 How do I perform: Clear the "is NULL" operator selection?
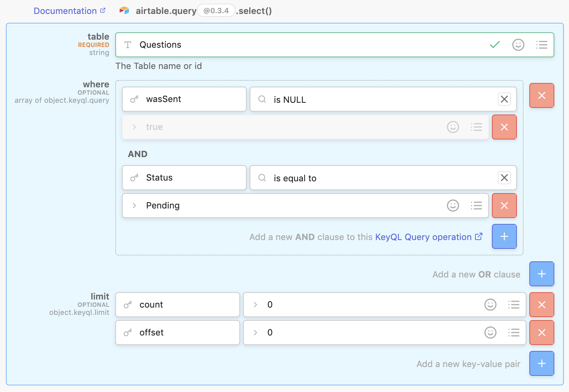pos(504,99)
